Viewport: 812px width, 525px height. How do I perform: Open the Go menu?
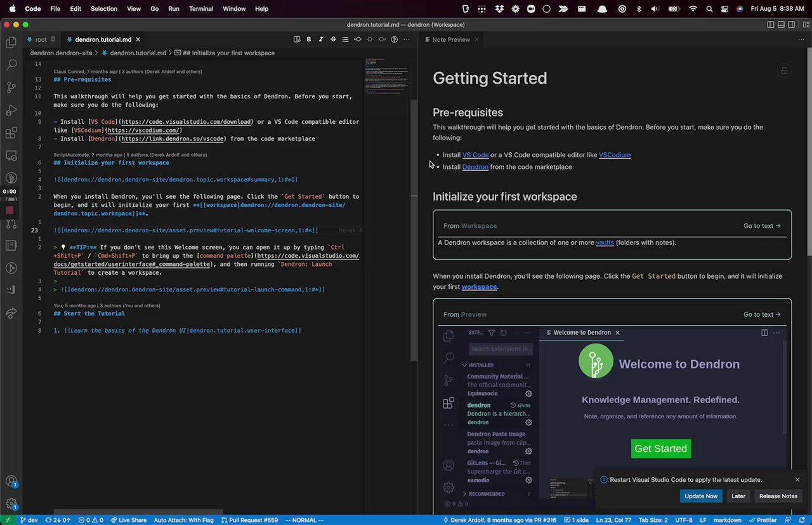coord(155,9)
